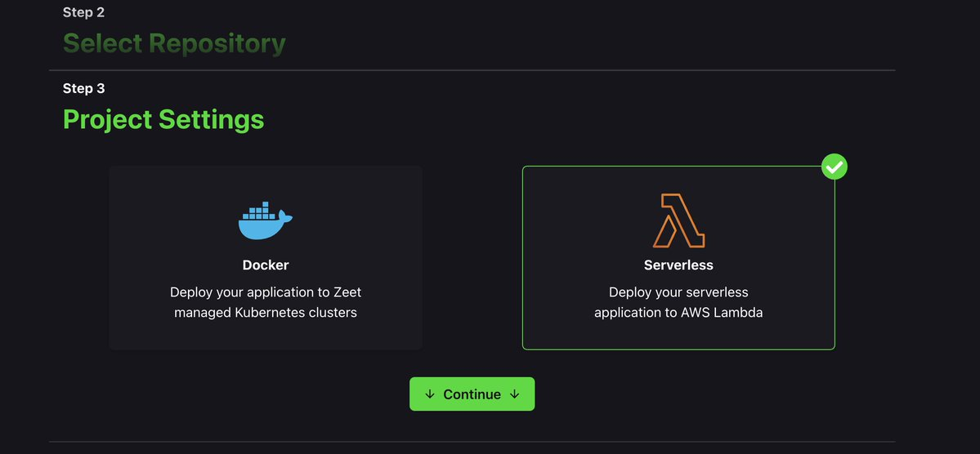Expand the Select Repository step heading
Image resolution: width=980 pixels, height=454 pixels.
174,43
